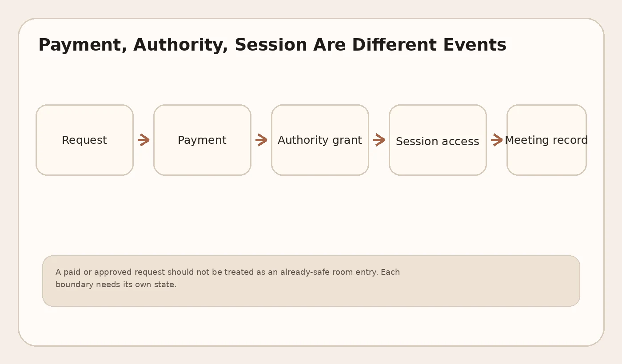Click arrow leading into Meeting record box
Image resolution: width=622 pixels, height=364 pixels.
(497, 140)
